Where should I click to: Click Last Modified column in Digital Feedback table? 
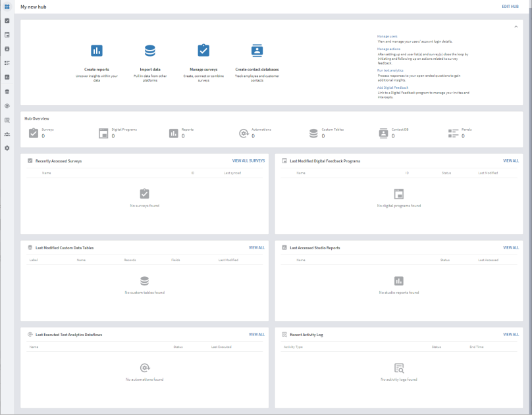(x=488, y=173)
